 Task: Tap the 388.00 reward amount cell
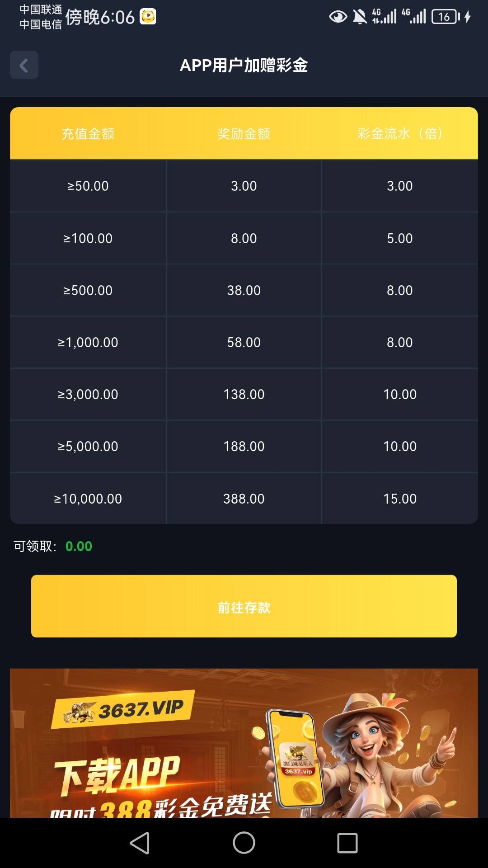244,499
